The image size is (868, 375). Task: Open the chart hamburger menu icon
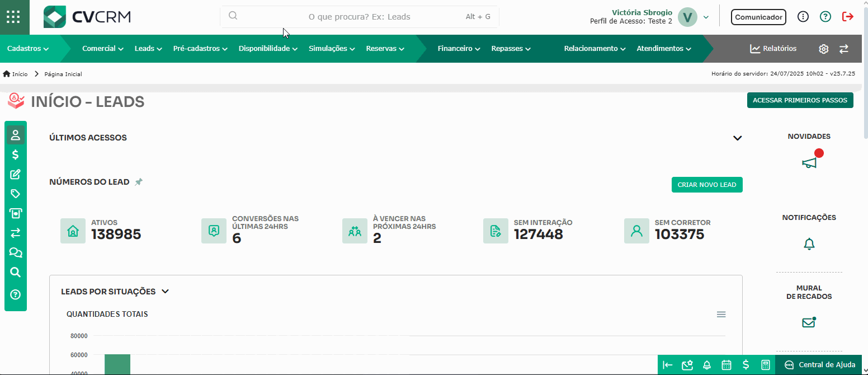tap(721, 315)
